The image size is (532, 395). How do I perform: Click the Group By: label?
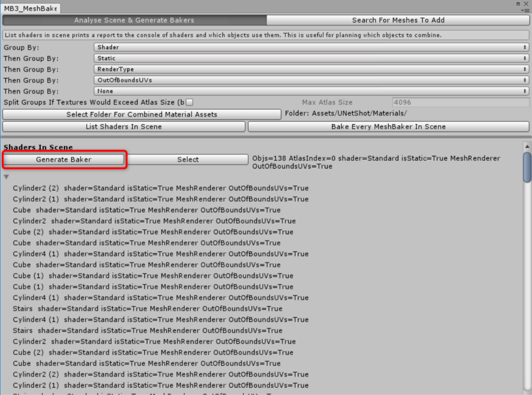pyautogui.click(x=21, y=47)
